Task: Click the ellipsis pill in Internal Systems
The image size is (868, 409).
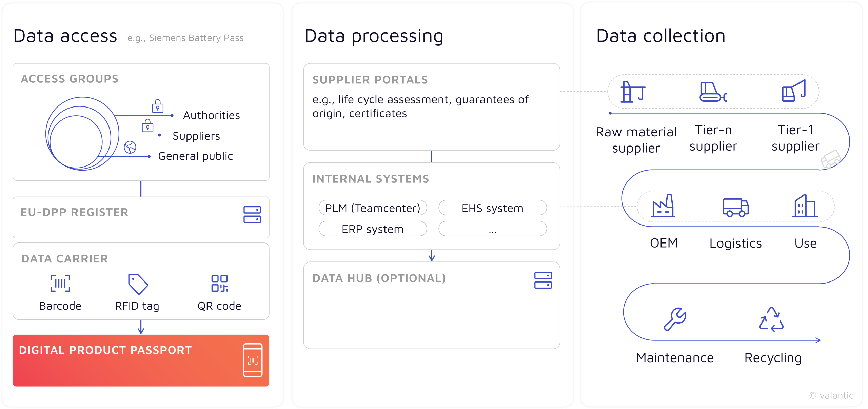Action: [492, 229]
